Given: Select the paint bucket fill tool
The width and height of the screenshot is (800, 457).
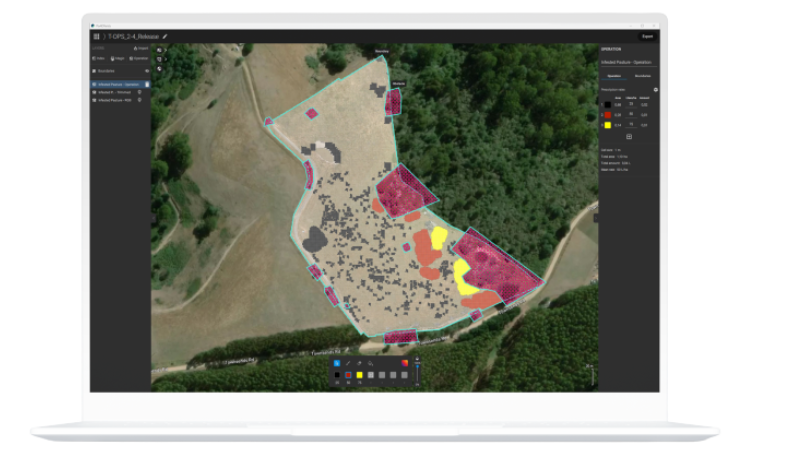Looking at the screenshot, I should click(x=370, y=363).
